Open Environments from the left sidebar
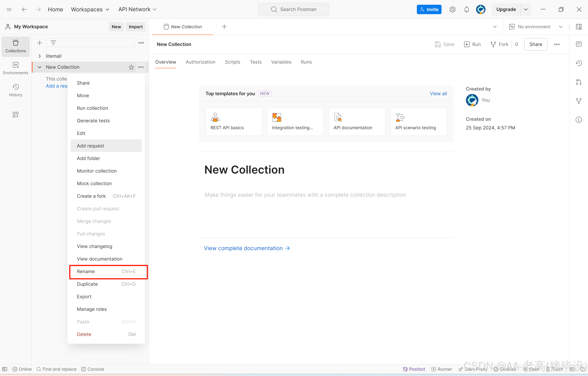The image size is (588, 376). pos(15,68)
